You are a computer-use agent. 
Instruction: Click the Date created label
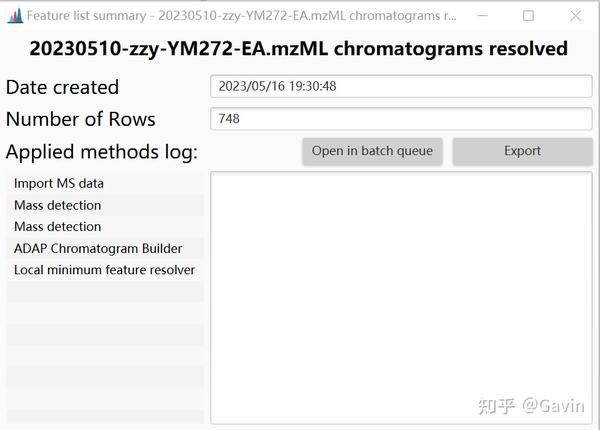tap(62, 87)
